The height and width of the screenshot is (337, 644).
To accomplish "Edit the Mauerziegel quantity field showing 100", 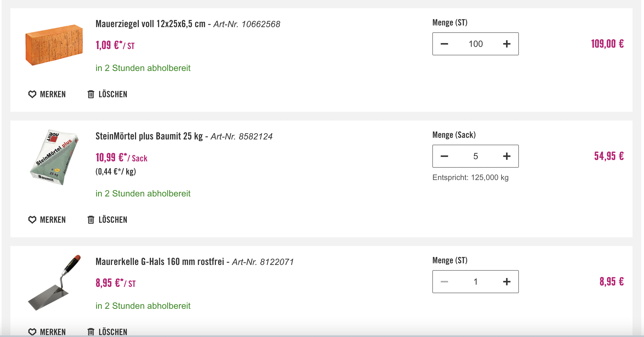I will 476,44.
